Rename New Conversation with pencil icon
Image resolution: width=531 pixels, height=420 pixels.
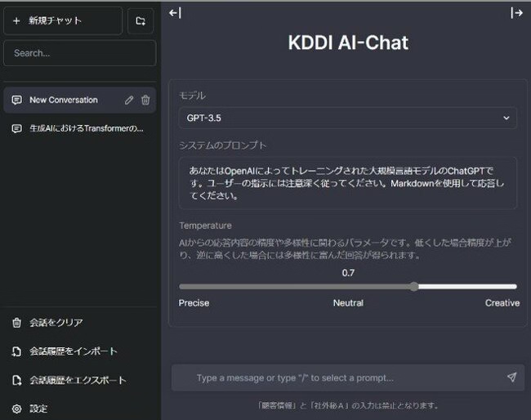coord(128,101)
